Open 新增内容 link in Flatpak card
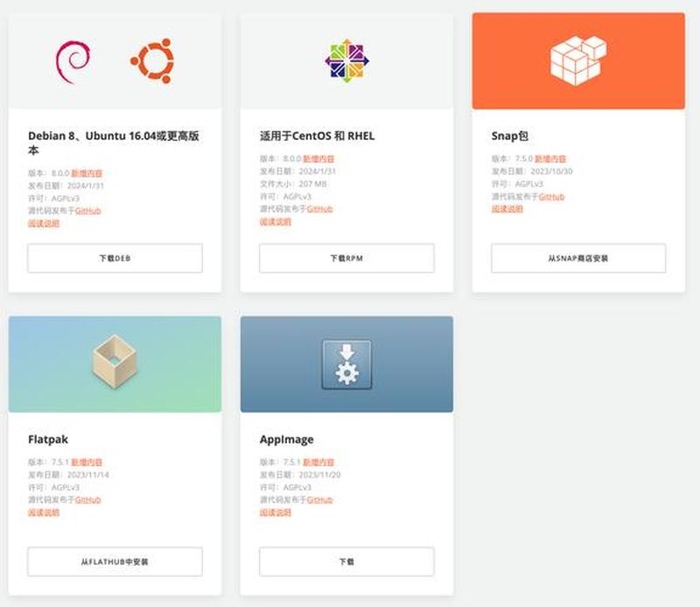Viewport: 700px width, 607px height. 87,462
